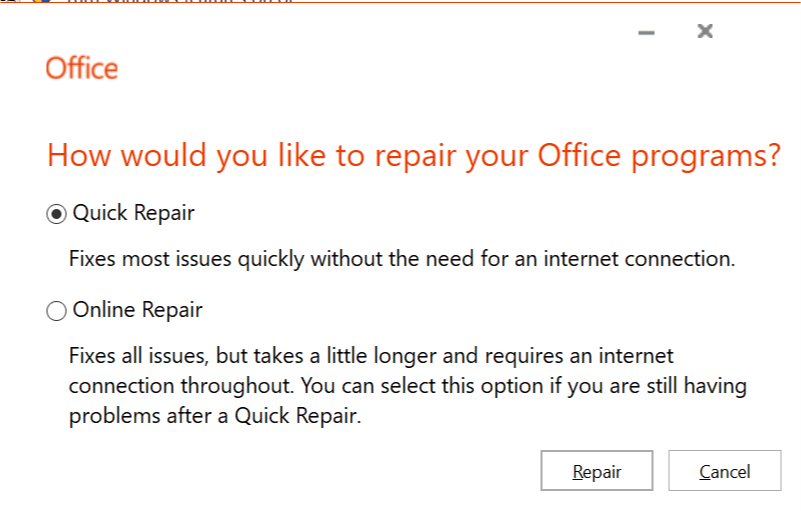The width and height of the screenshot is (801, 511).
Task: Click the 'Fixes all issues' description line
Action: [371, 356]
